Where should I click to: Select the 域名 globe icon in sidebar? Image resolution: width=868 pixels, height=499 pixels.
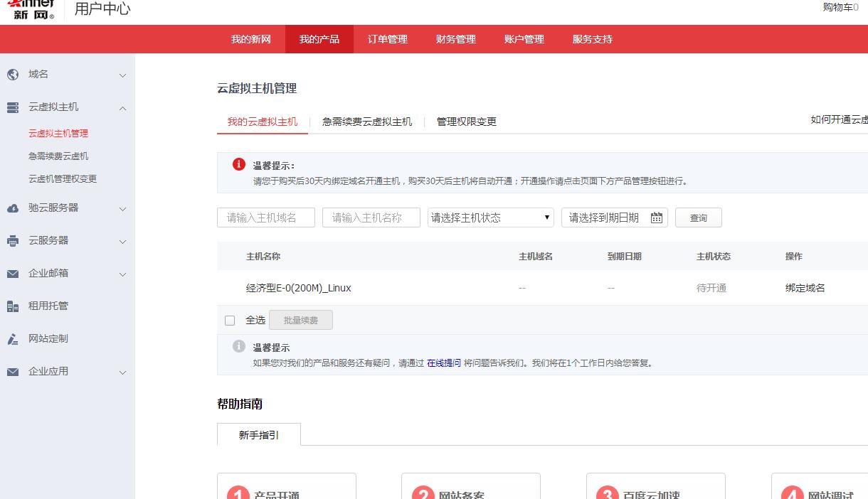(x=12, y=74)
